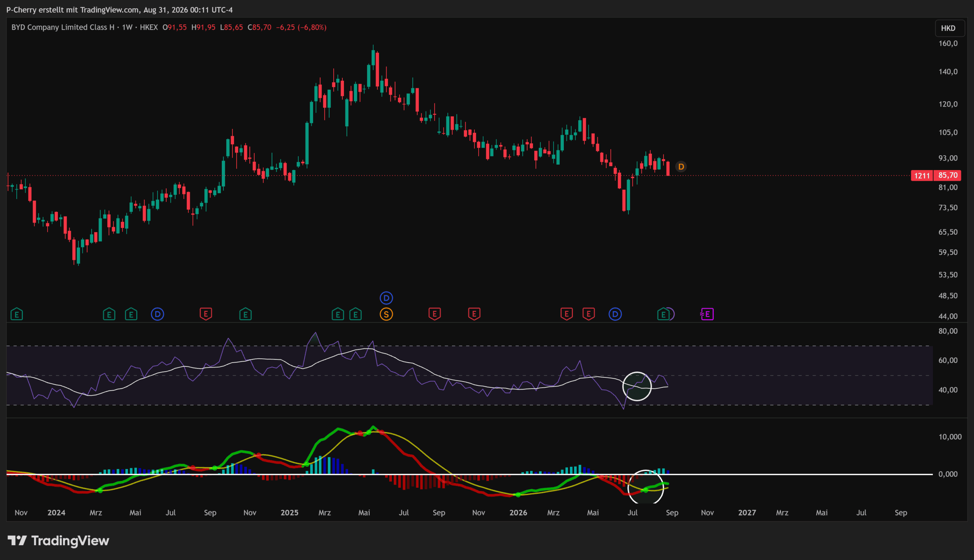
Task: Click the green earnings marker before Nov 2023
Action: [16, 314]
